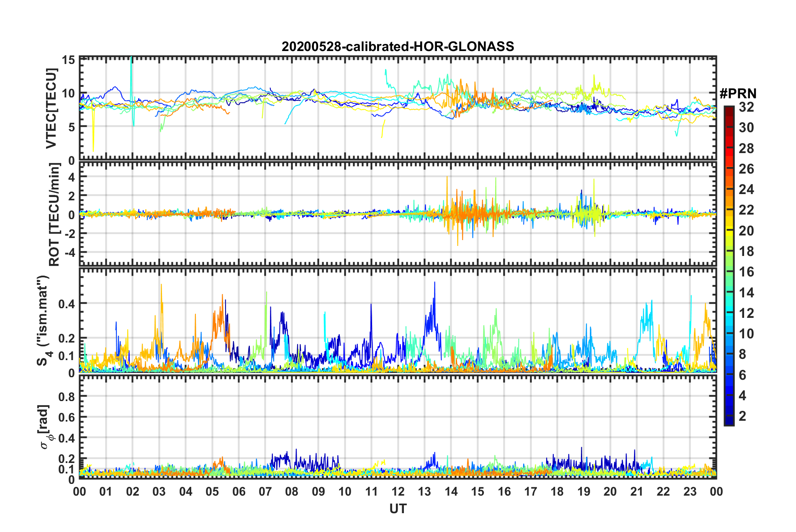The width and height of the screenshot is (796, 532).
Task: Click the plot title 20200528-calibrated-HOR-GLONASS
Action: pos(398,46)
